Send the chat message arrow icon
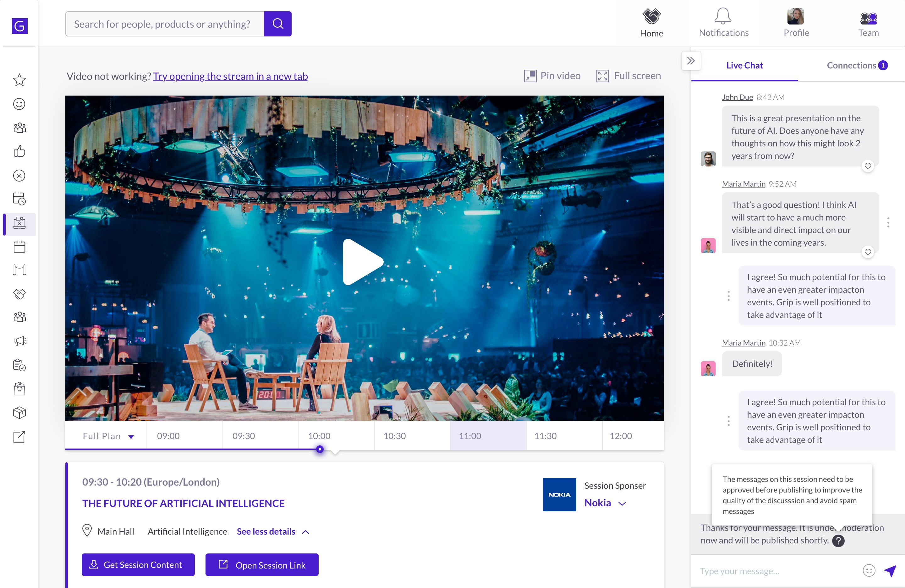The image size is (905, 588). point(890,570)
